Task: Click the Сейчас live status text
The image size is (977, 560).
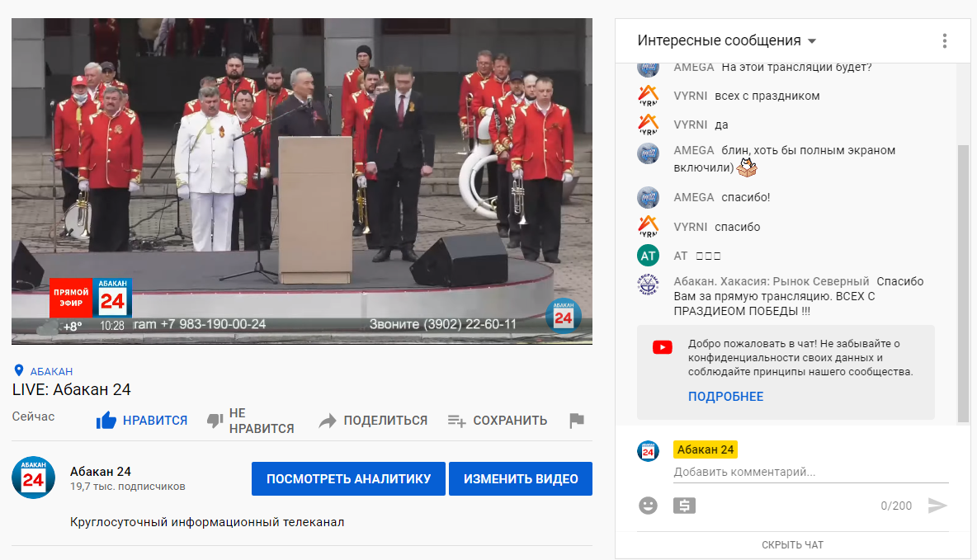Action: pyautogui.click(x=33, y=416)
